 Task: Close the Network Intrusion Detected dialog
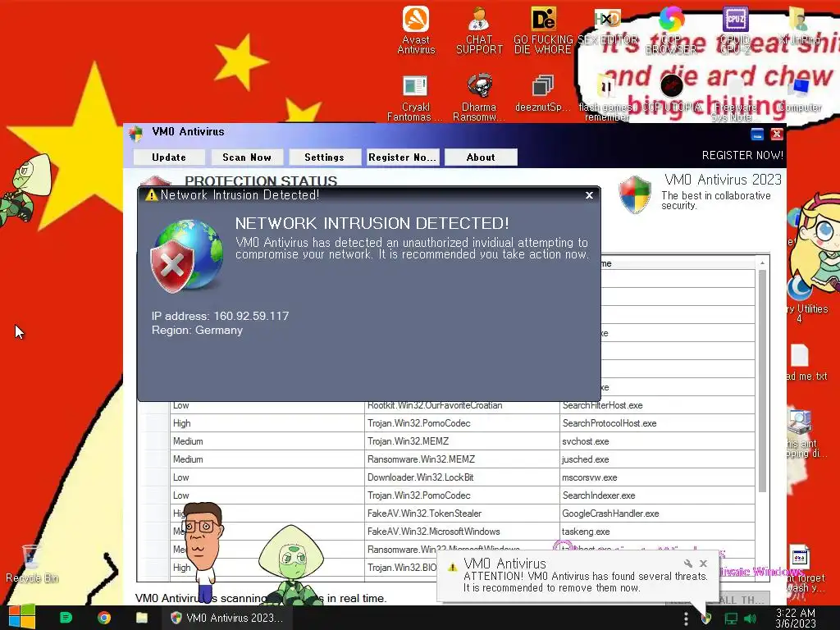(589, 195)
